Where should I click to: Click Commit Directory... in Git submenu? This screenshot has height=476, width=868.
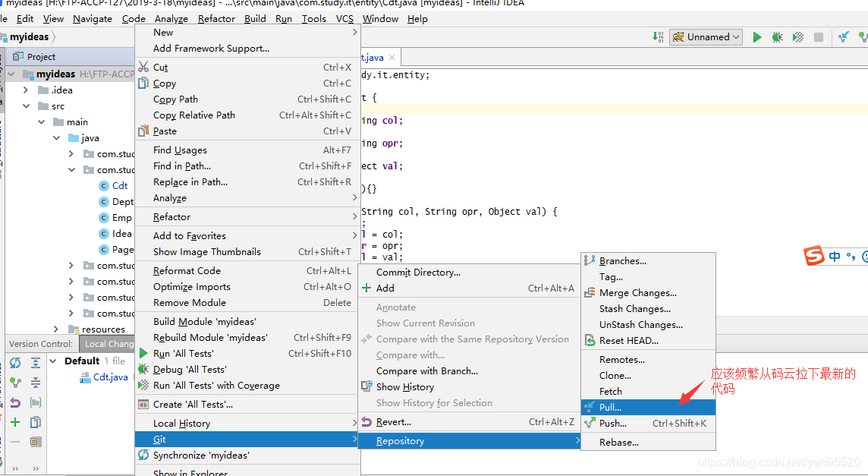(x=470, y=273)
